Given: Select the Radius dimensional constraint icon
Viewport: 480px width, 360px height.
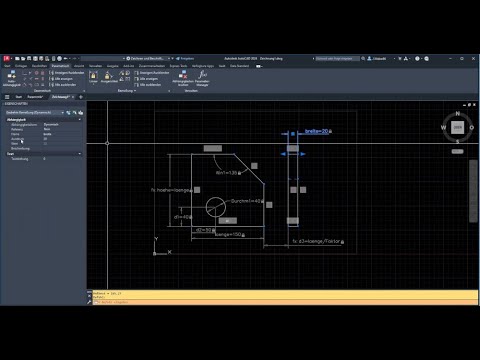Looking at the screenshot, I should pos(122,73).
